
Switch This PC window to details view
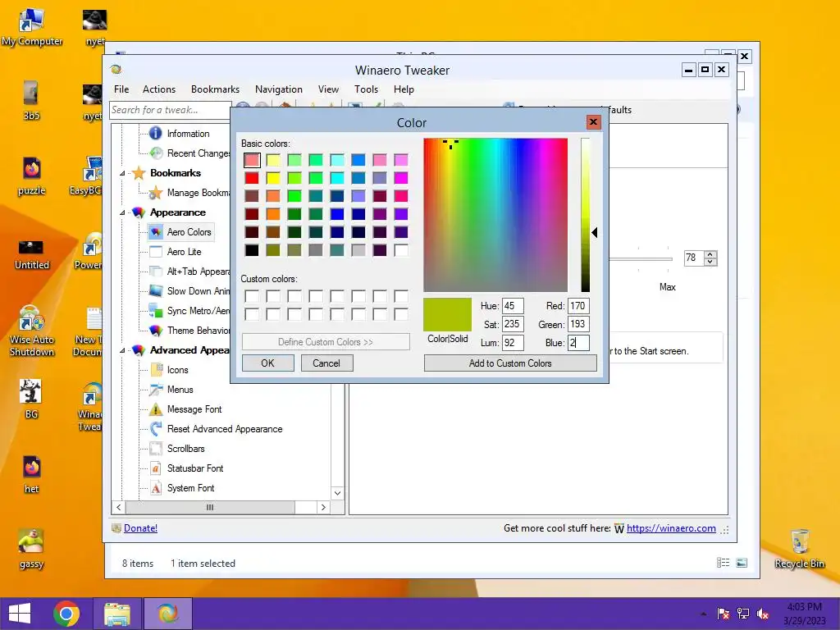[724, 563]
